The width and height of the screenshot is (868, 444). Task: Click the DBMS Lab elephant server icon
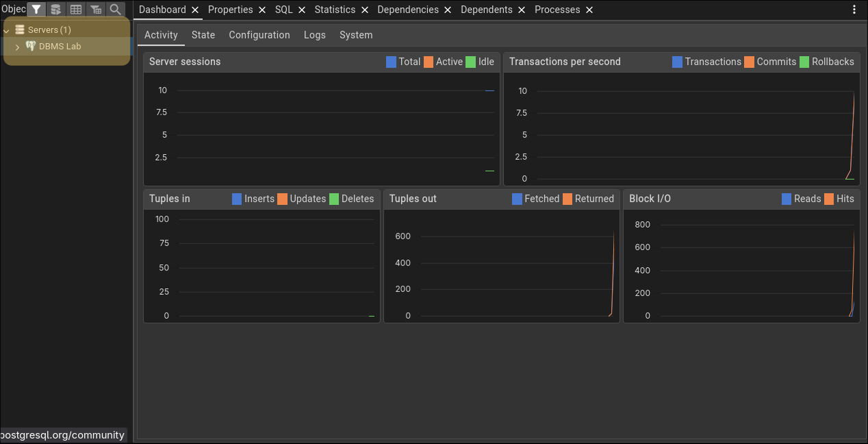click(31, 47)
